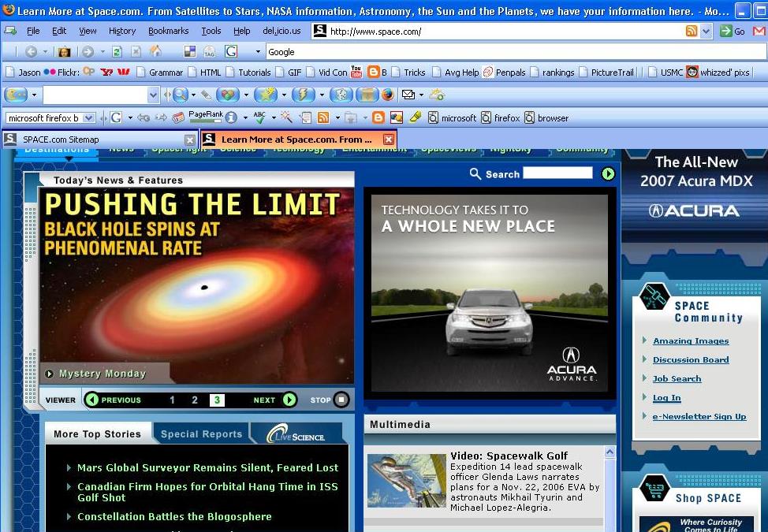Click the Reload page icon
The height and width of the screenshot is (532, 768).
click(117, 52)
